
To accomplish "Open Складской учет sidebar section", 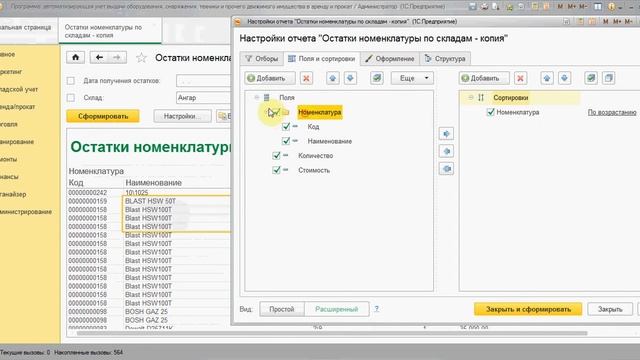I will 19,89.
